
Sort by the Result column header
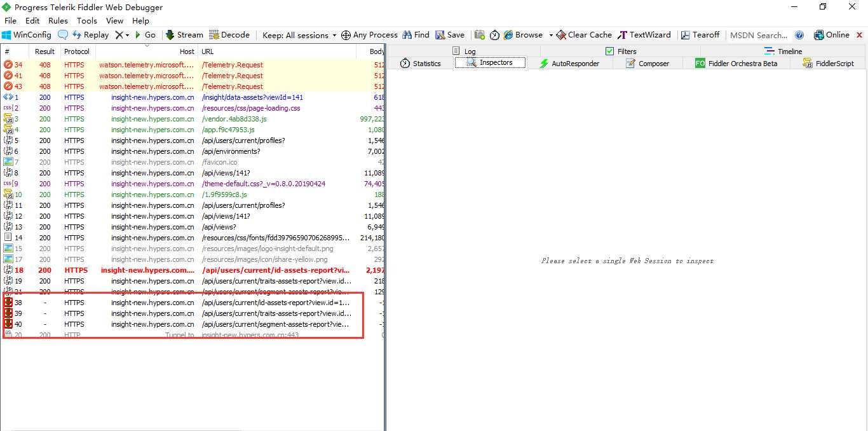click(45, 51)
